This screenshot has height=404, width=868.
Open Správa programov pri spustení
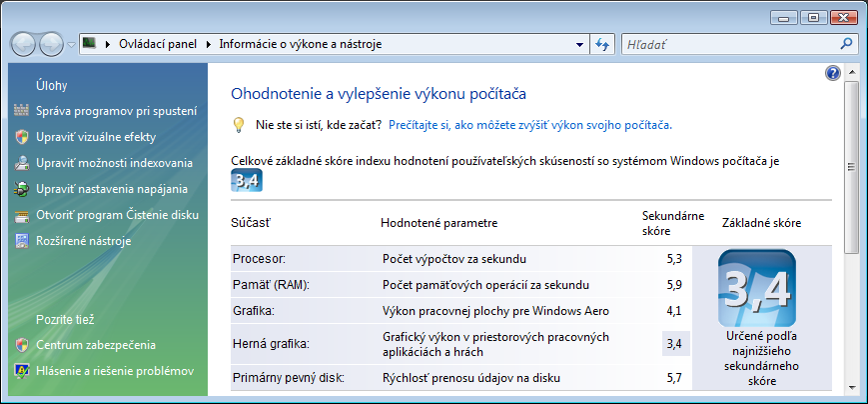[x=116, y=111]
